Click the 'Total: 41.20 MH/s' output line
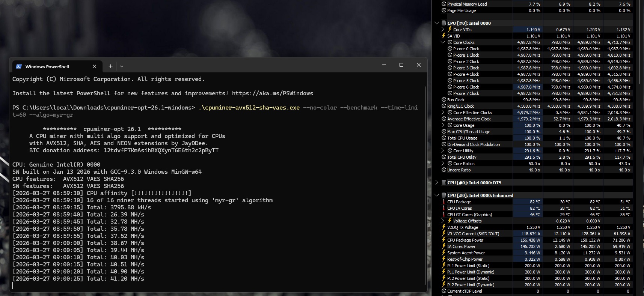Screen dimensions: 644x296 click(x=115, y=279)
